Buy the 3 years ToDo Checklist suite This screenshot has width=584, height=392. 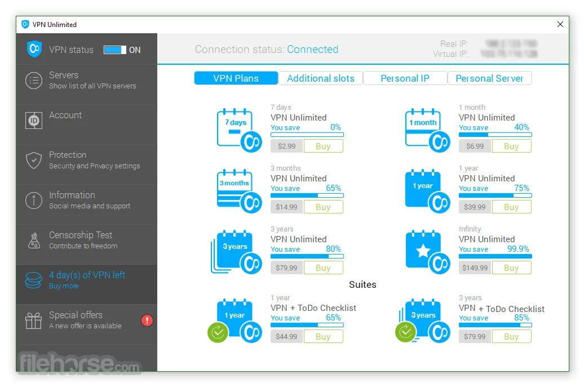click(511, 337)
